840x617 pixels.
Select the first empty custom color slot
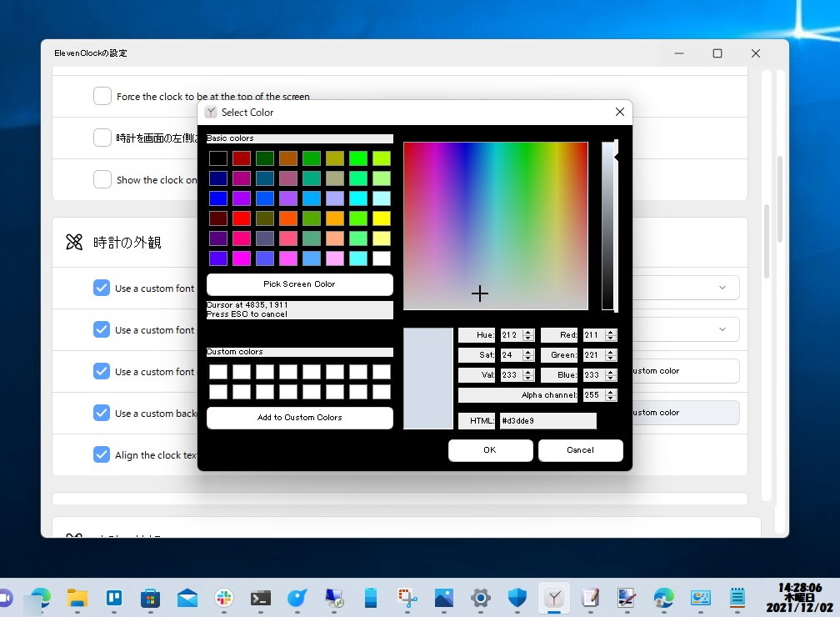pyautogui.click(x=218, y=372)
